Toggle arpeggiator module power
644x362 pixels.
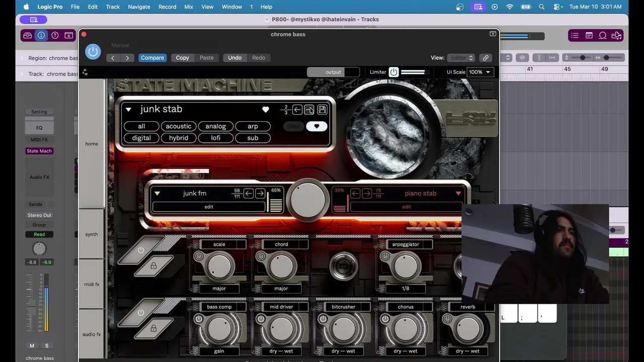385,256
